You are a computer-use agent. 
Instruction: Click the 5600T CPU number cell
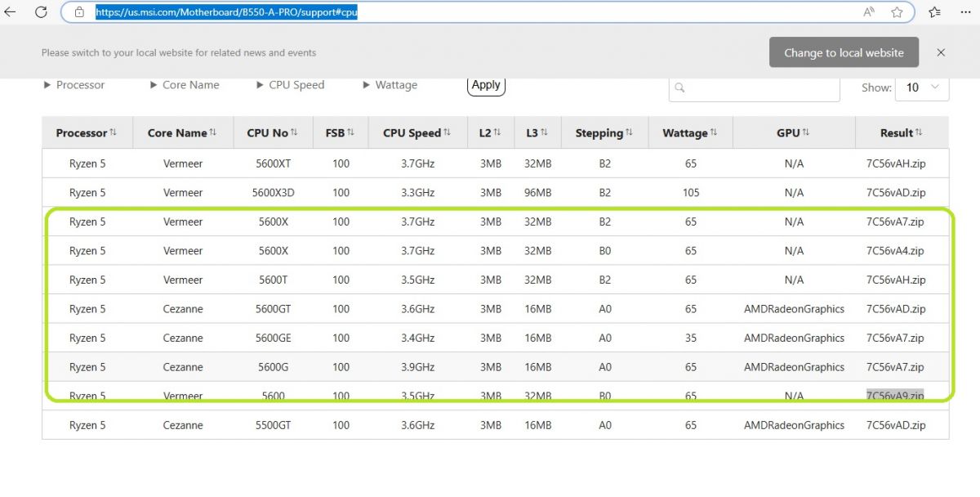[273, 280]
